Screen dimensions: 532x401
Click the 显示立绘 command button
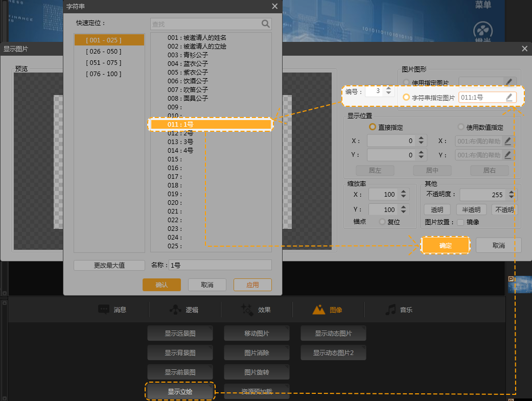(180, 392)
